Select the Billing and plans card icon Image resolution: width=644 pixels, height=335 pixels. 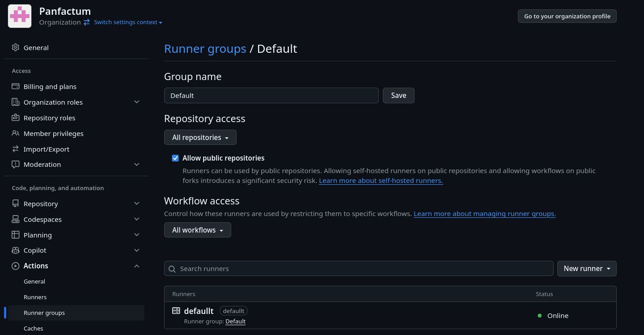coord(16,86)
